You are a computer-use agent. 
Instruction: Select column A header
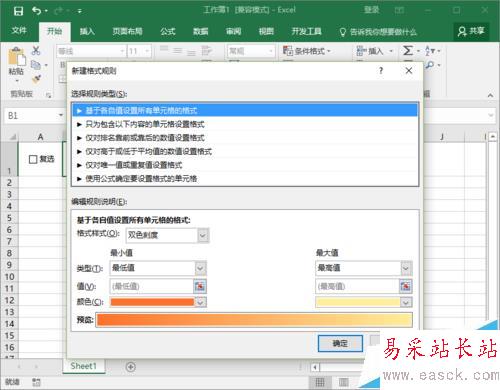tap(40, 137)
